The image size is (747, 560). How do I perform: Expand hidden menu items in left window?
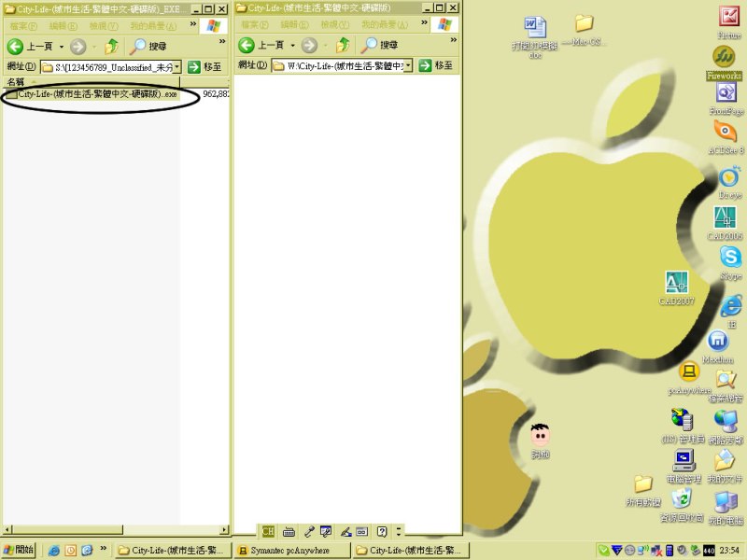[193, 23]
